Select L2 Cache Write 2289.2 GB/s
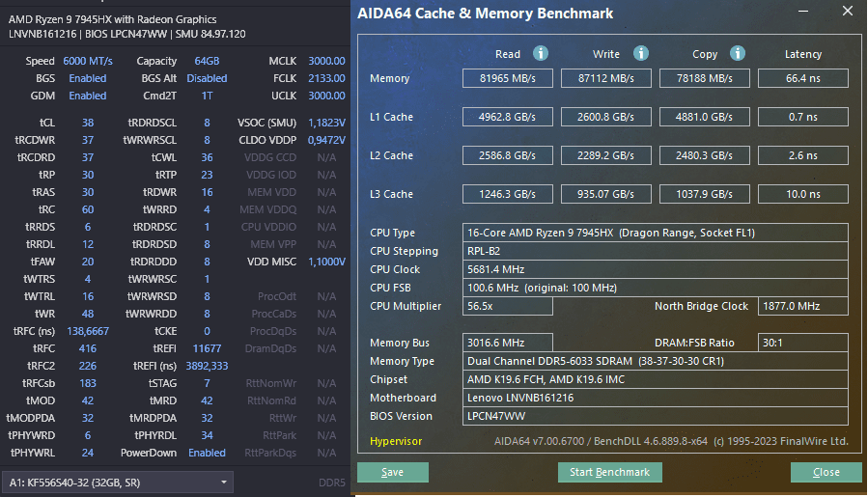The height and width of the screenshot is (497, 868). [606, 155]
